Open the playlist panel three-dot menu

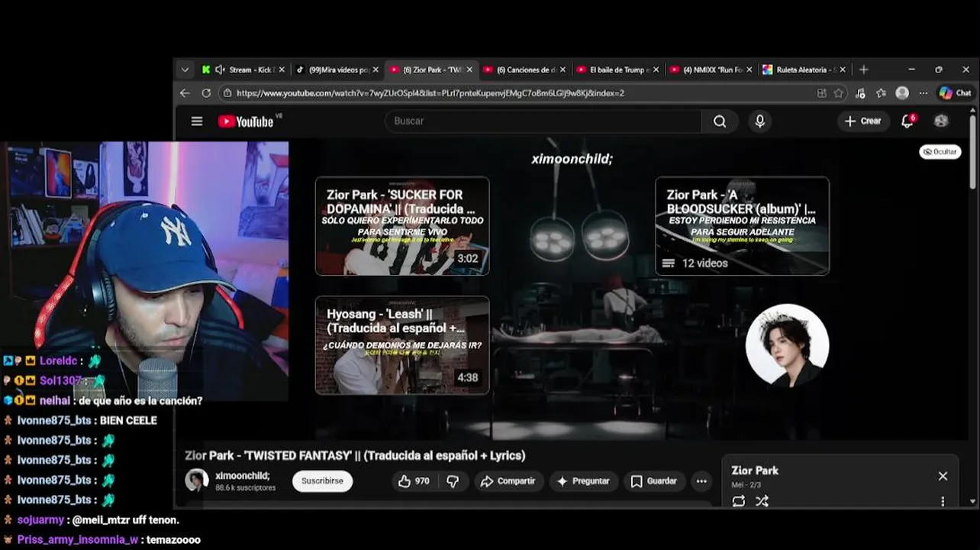943,501
